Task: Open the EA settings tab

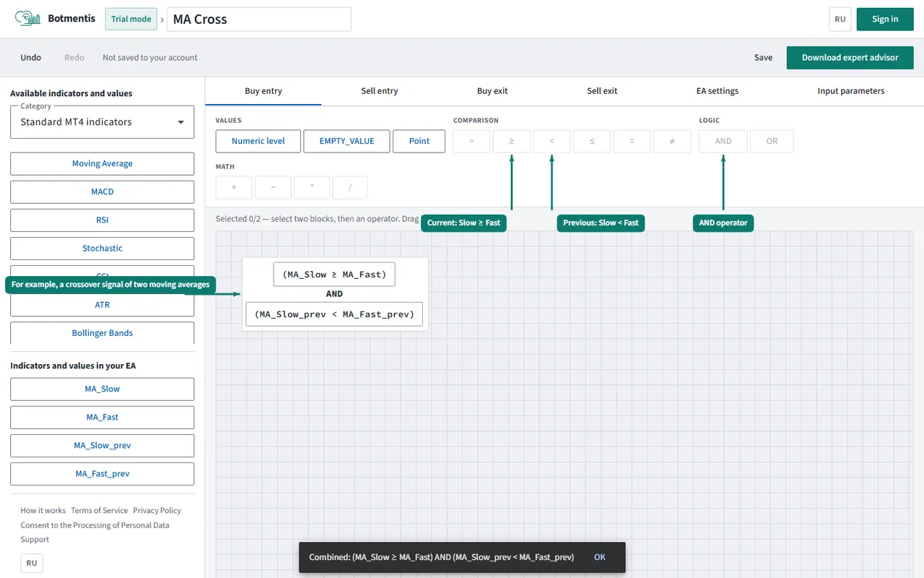Action: [718, 91]
